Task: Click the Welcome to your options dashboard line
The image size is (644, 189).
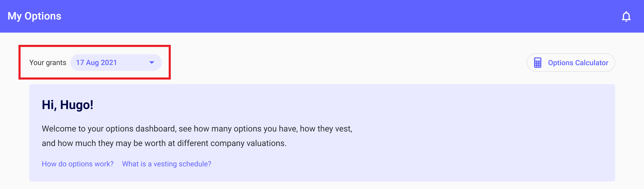Action: click(x=197, y=129)
